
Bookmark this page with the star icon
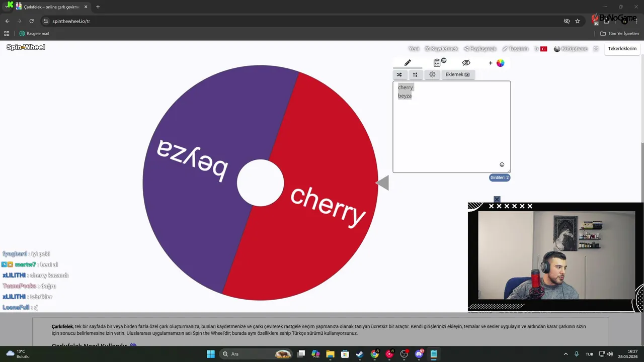pyautogui.click(x=578, y=21)
